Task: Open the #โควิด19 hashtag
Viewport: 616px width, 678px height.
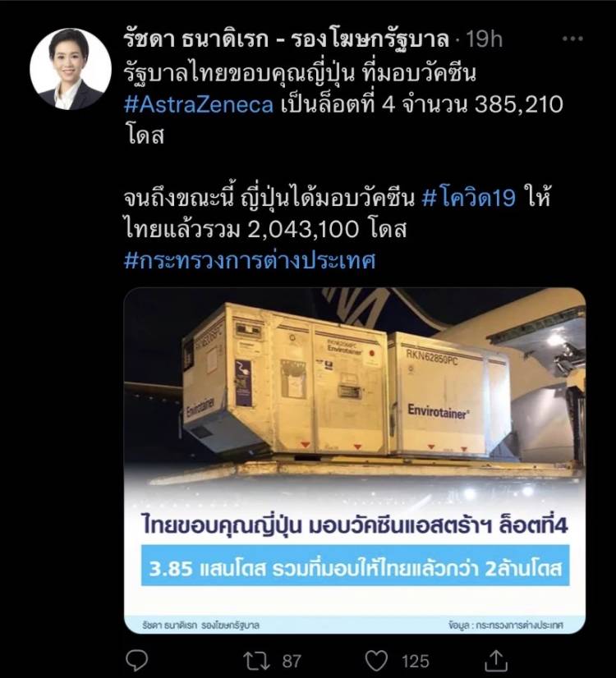Action: pyautogui.click(x=468, y=198)
